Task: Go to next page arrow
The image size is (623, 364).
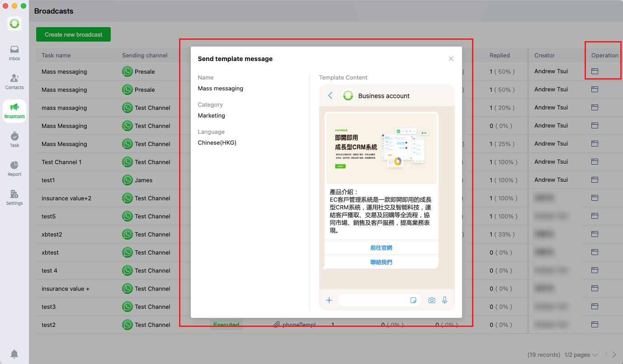Action: [x=614, y=355]
